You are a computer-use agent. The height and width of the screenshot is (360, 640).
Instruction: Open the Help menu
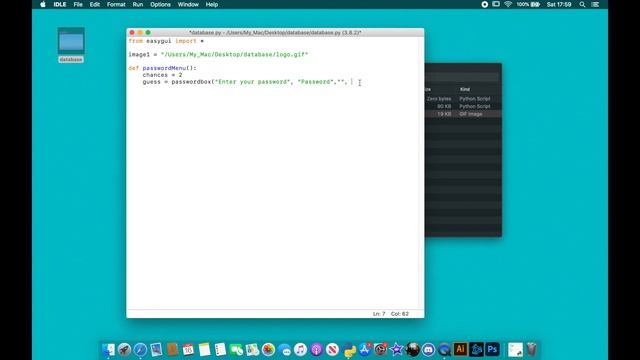pos(211,4)
